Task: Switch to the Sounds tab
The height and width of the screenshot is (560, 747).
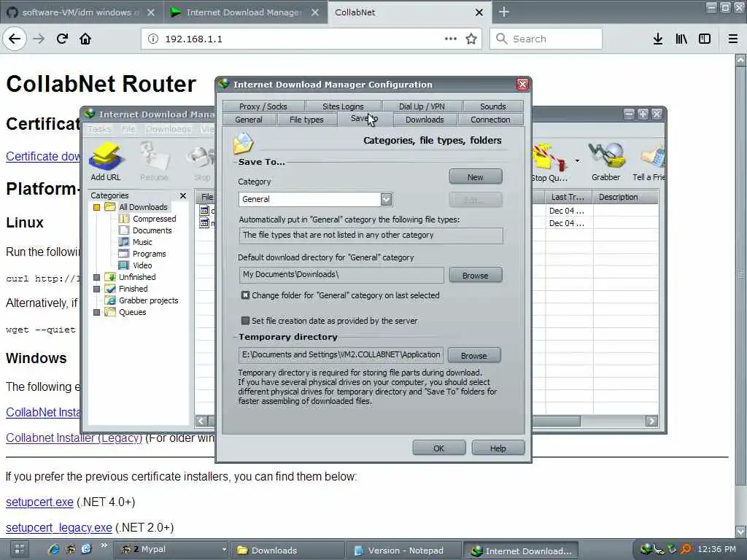Action: 493,106
